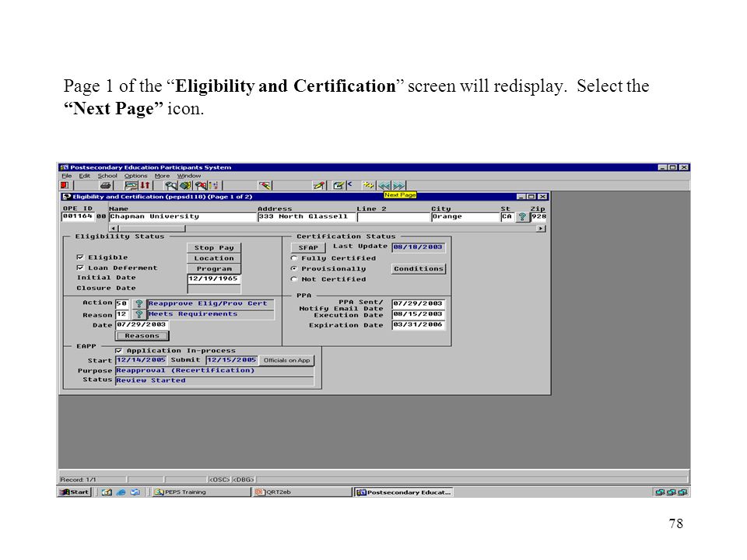Click the red Exit door toolbar icon
This screenshot has width=747, height=560.
[x=65, y=185]
